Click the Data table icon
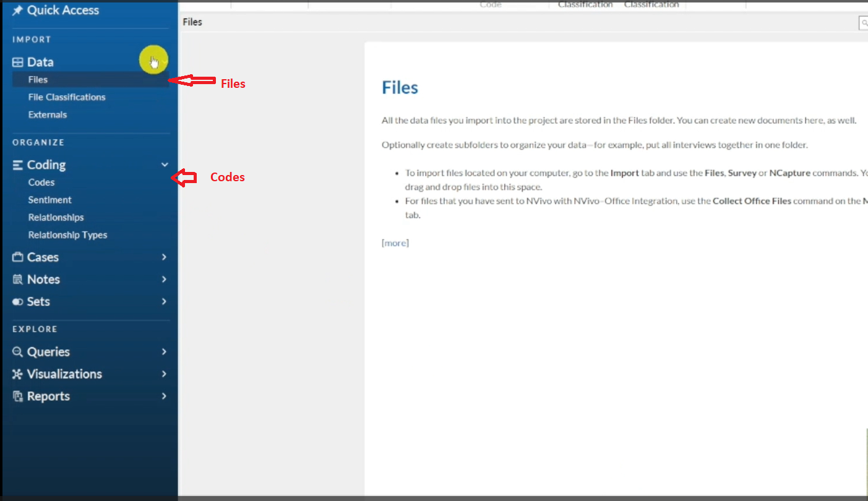Screen dimensions: 868x501 18,62
